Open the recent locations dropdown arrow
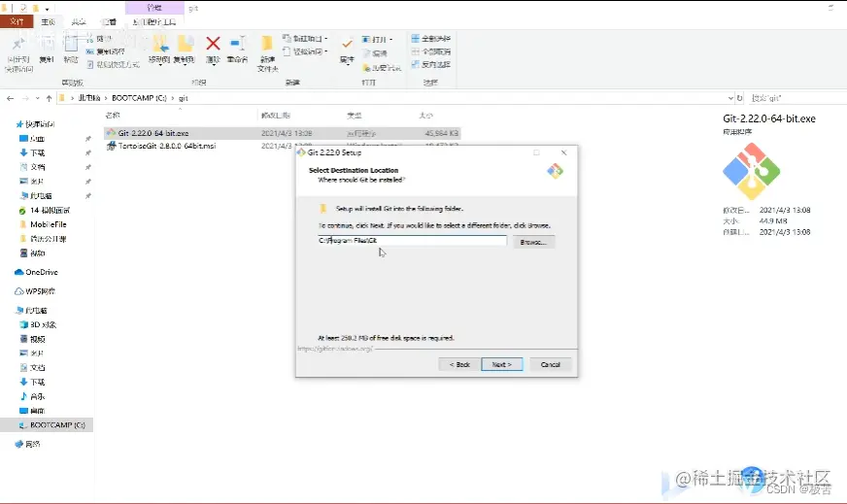847x504 pixels. coord(37,98)
